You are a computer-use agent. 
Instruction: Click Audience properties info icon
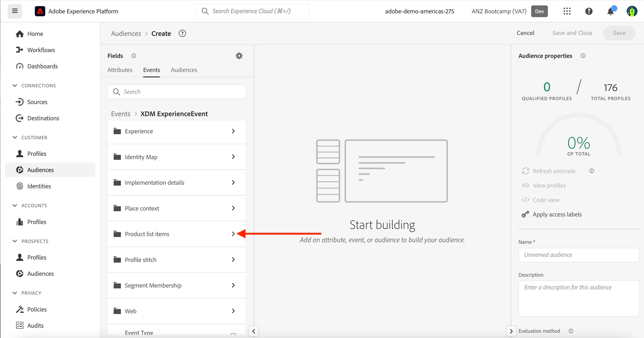pyautogui.click(x=583, y=56)
